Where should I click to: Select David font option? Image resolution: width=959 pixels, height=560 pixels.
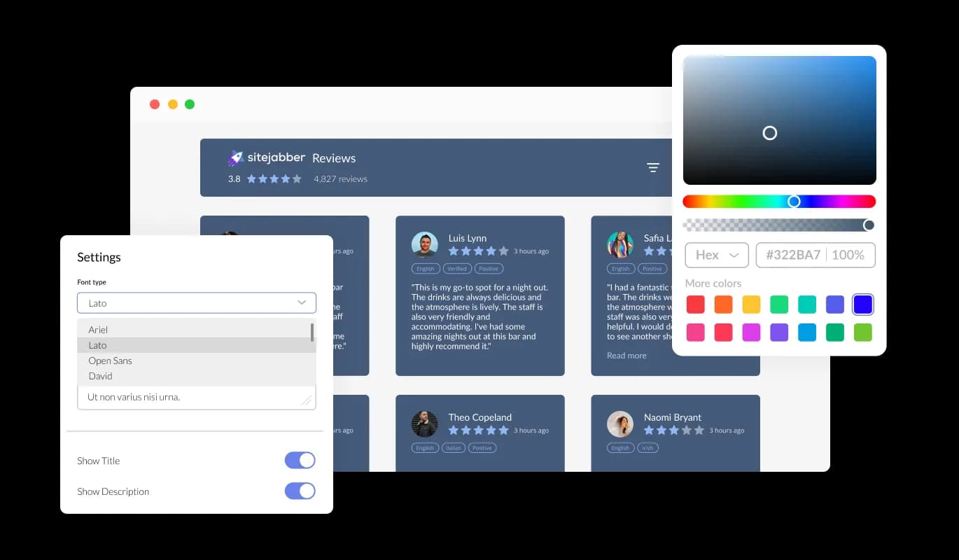[x=101, y=376]
